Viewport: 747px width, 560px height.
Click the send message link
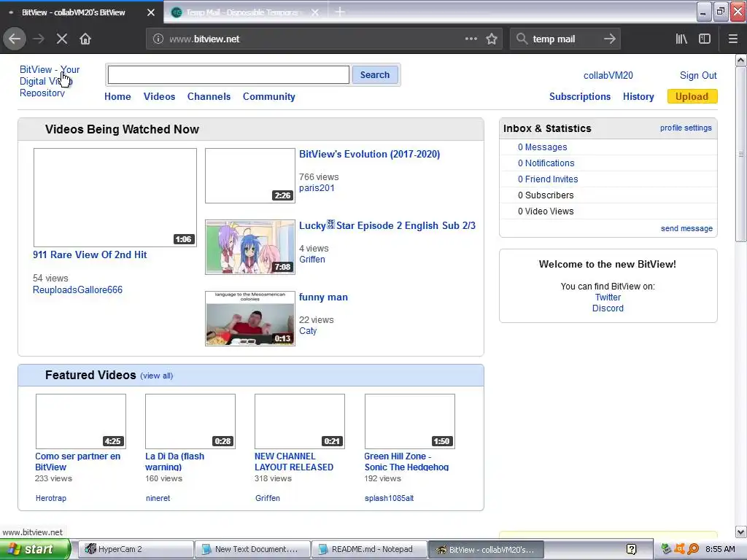click(x=686, y=228)
